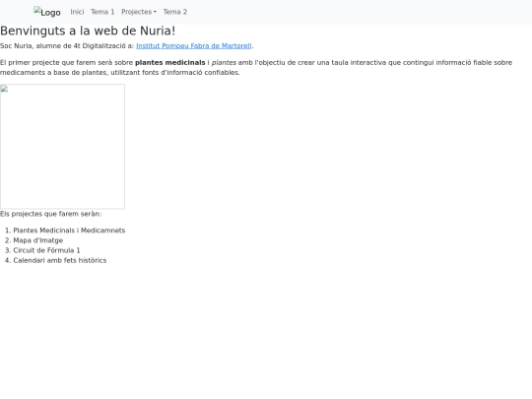532x399 pixels.
Task: Click the broken image placeholder
Action: point(62,147)
